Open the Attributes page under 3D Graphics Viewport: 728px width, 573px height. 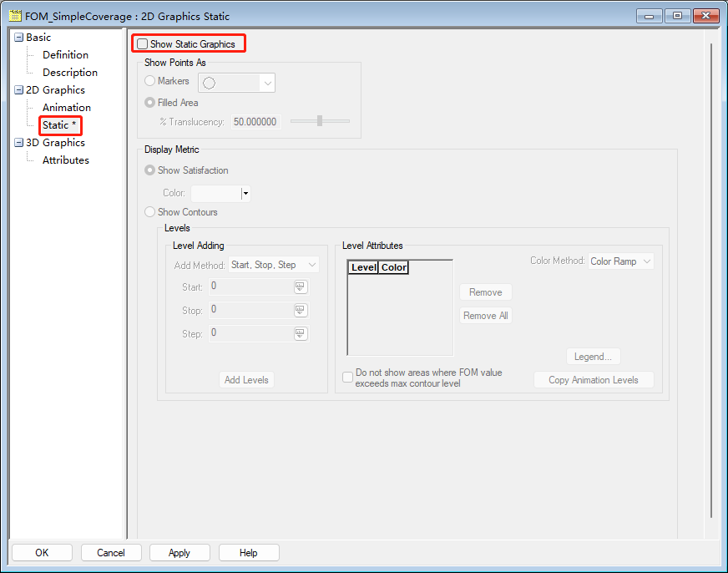point(66,160)
